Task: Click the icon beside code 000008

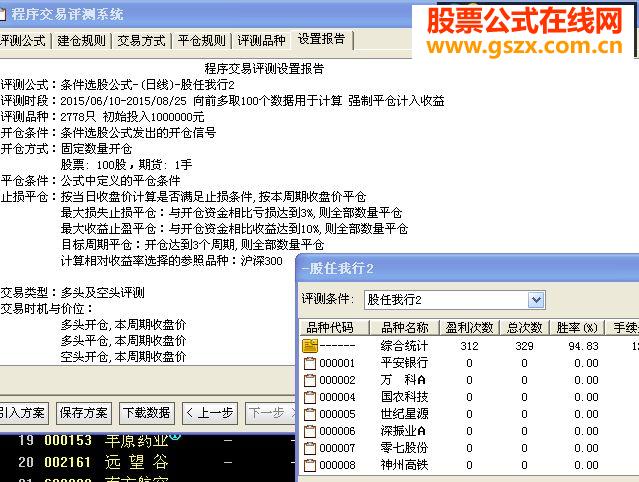Action: click(x=310, y=465)
